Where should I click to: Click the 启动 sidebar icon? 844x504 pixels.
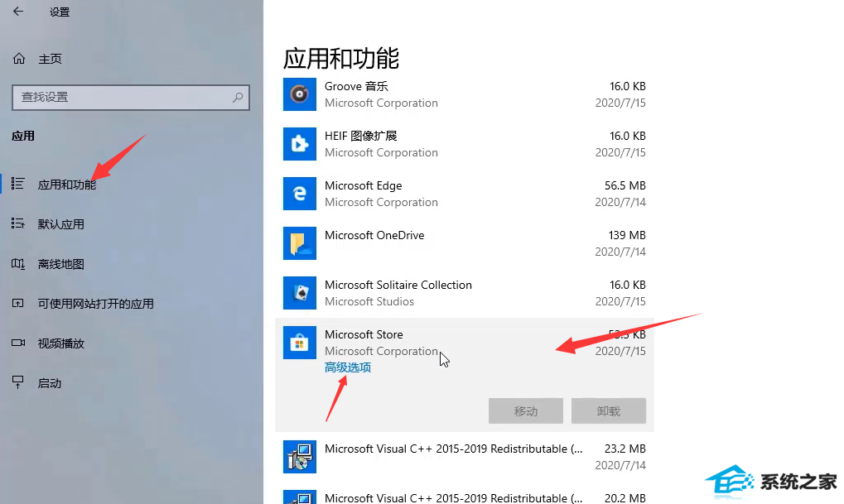17,382
